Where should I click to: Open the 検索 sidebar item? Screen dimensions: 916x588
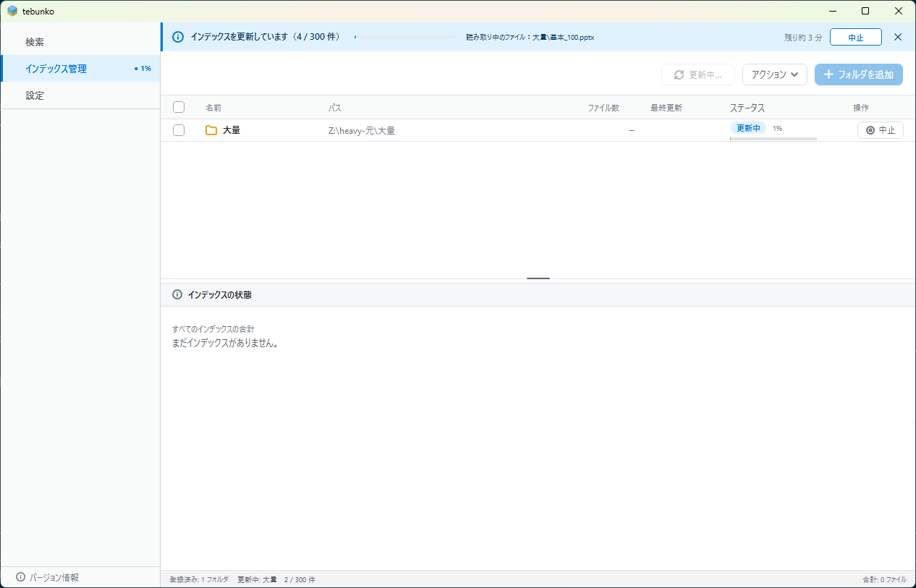(x=80, y=42)
